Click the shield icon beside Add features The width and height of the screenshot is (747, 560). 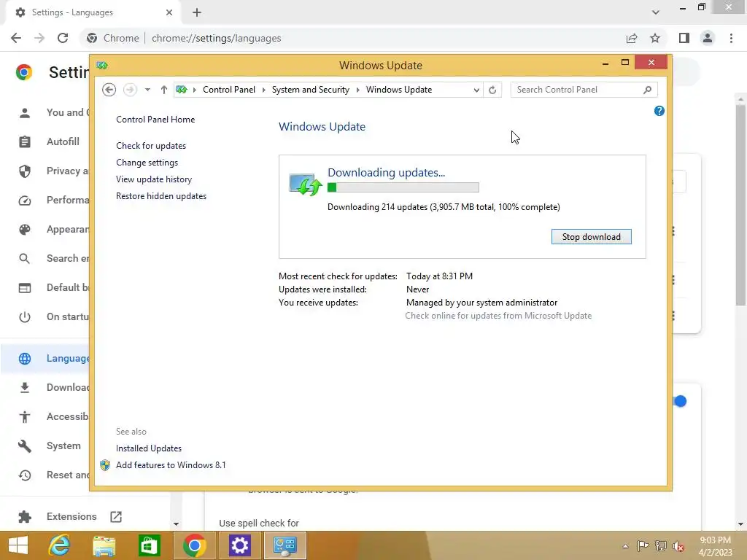click(x=105, y=464)
